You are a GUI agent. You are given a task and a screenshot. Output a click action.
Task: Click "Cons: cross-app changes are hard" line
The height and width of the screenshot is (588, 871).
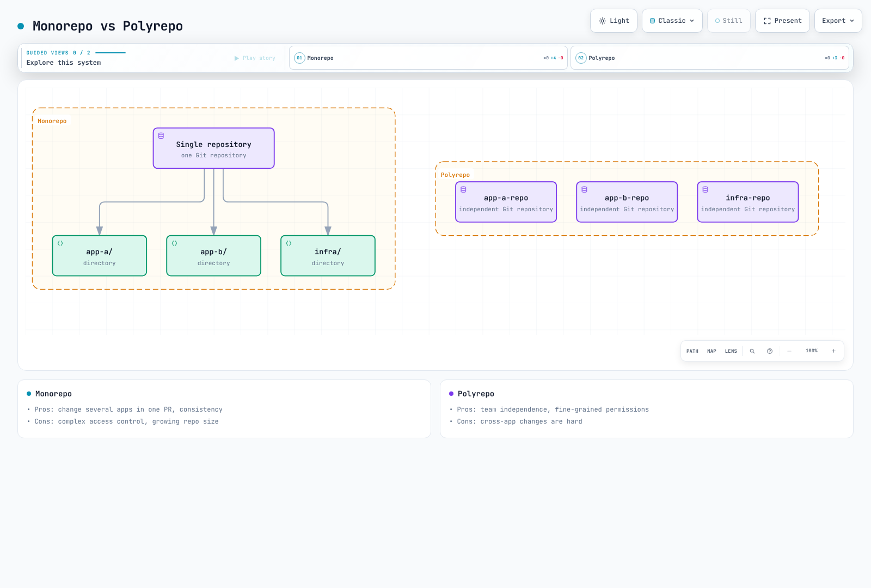520,421
